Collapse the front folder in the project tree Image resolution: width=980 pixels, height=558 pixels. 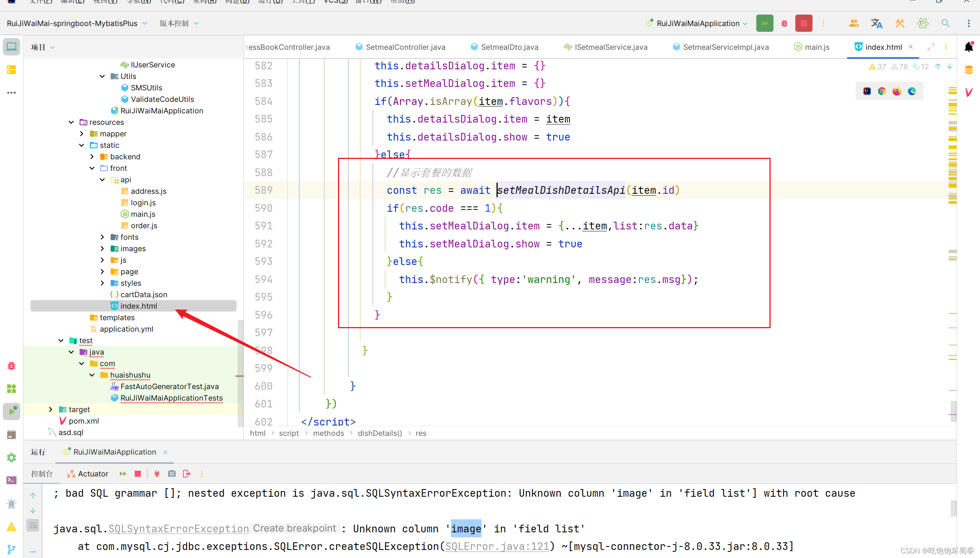(x=92, y=168)
